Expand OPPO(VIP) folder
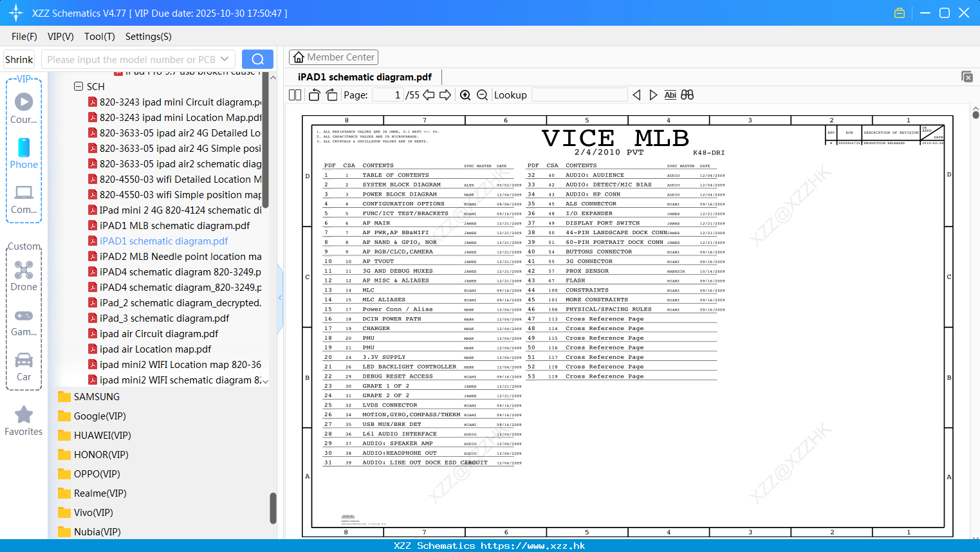 coord(89,474)
